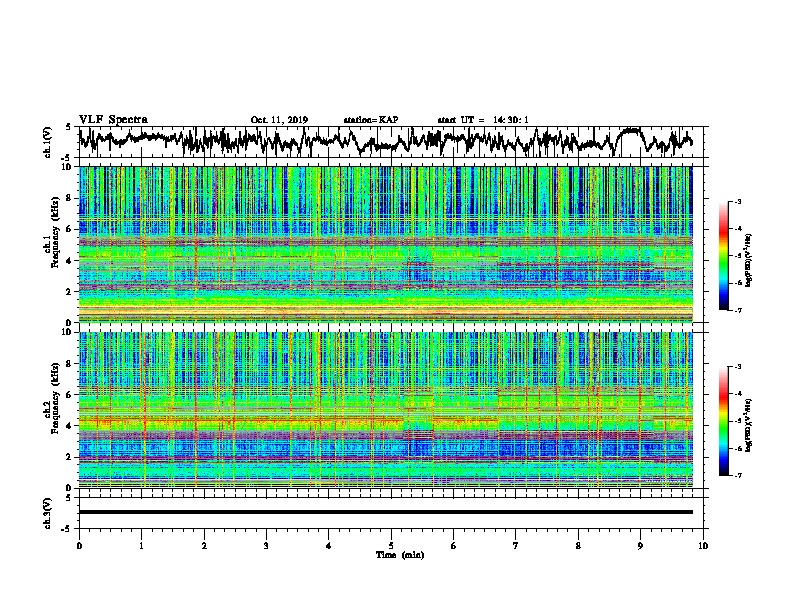
Task: Click time axis tick label "3"
Action: [x=266, y=546]
